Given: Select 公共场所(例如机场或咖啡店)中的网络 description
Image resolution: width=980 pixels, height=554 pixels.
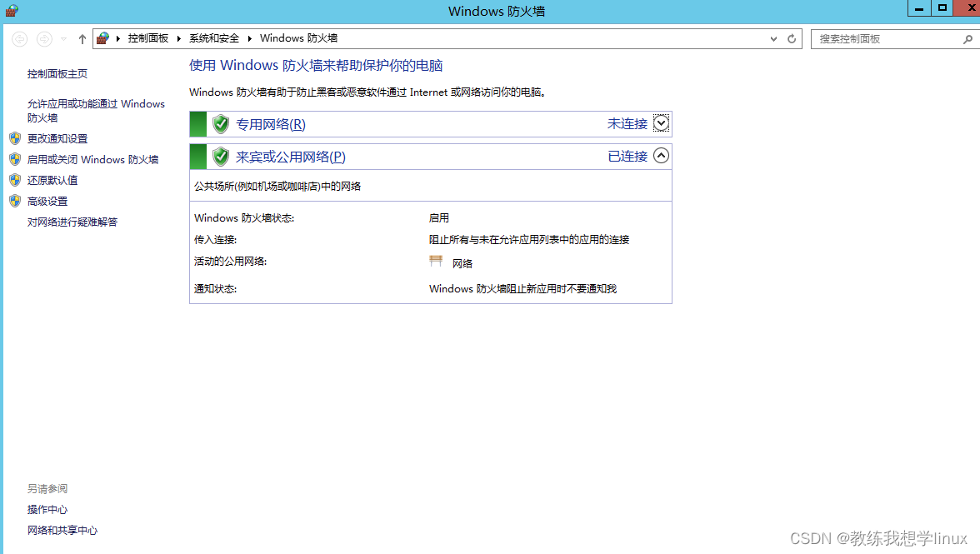Looking at the screenshot, I should click(277, 186).
